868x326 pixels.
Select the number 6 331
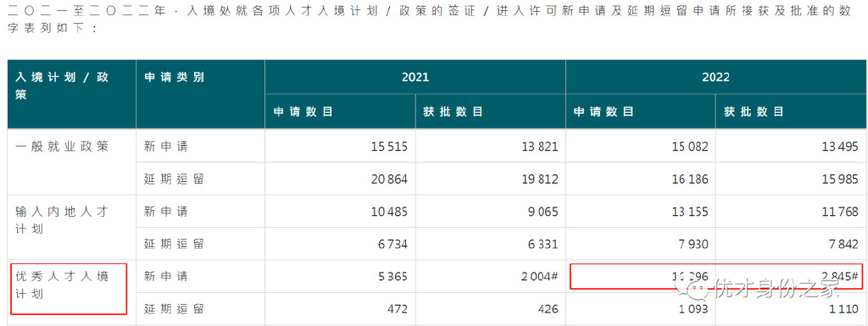[x=543, y=244]
